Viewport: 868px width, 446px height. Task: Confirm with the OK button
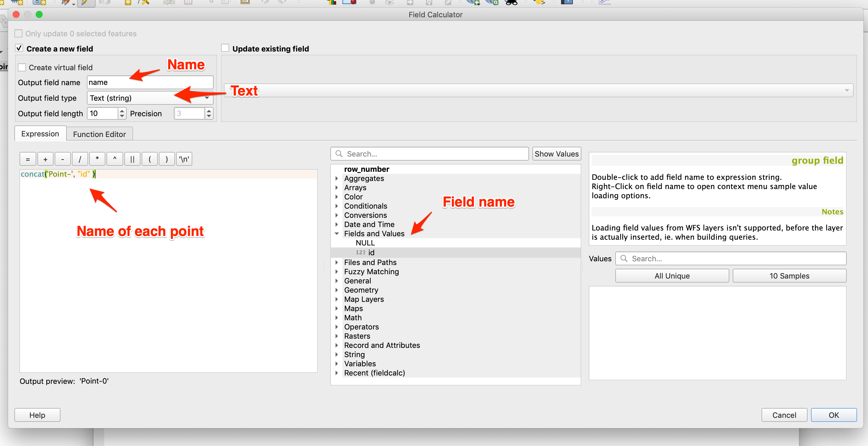point(834,415)
